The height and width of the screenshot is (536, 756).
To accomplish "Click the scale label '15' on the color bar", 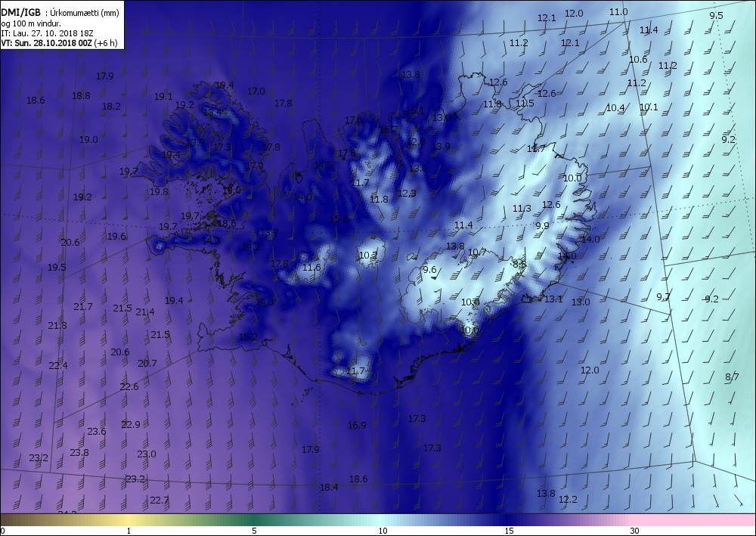I will click(509, 531).
